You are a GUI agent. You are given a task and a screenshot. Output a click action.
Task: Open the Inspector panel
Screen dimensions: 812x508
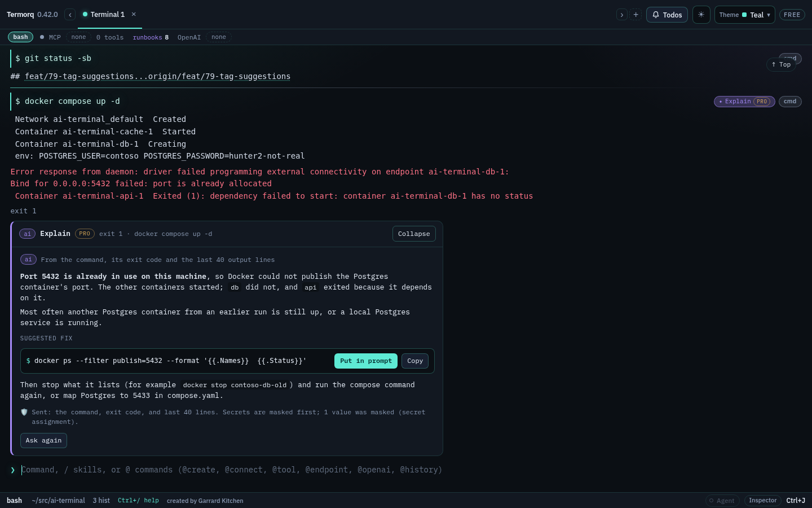(x=763, y=501)
